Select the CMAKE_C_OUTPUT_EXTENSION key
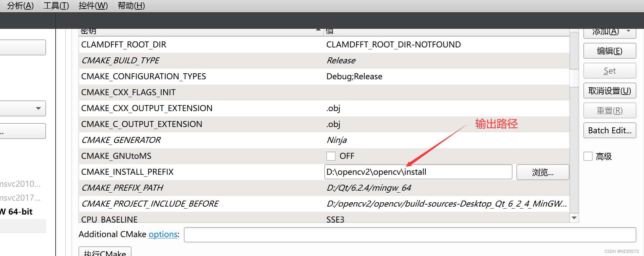 tap(141, 124)
